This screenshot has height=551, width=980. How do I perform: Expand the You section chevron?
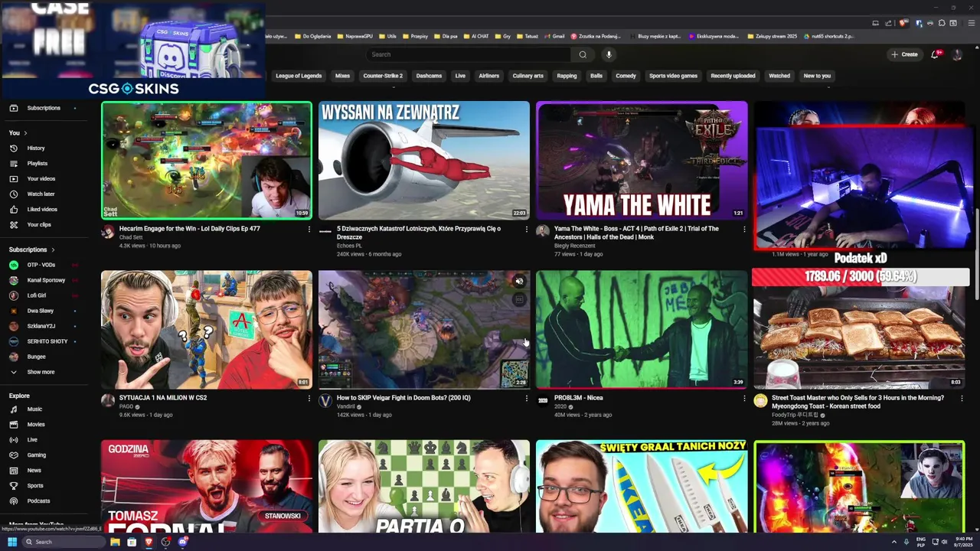25,133
